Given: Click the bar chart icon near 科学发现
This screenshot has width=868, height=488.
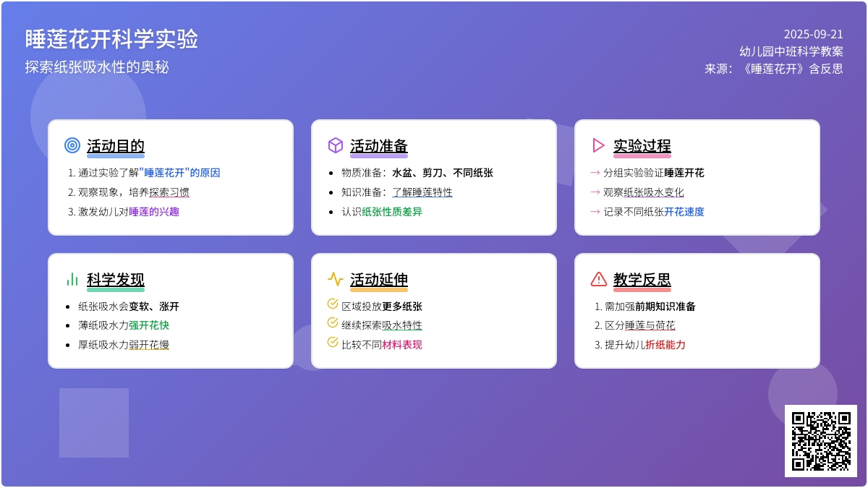Looking at the screenshot, I should coord(72,279).
